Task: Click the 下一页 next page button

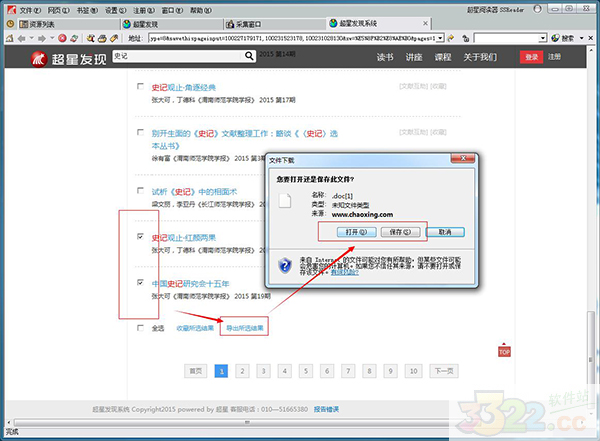Action: click(x=444, y=371)
